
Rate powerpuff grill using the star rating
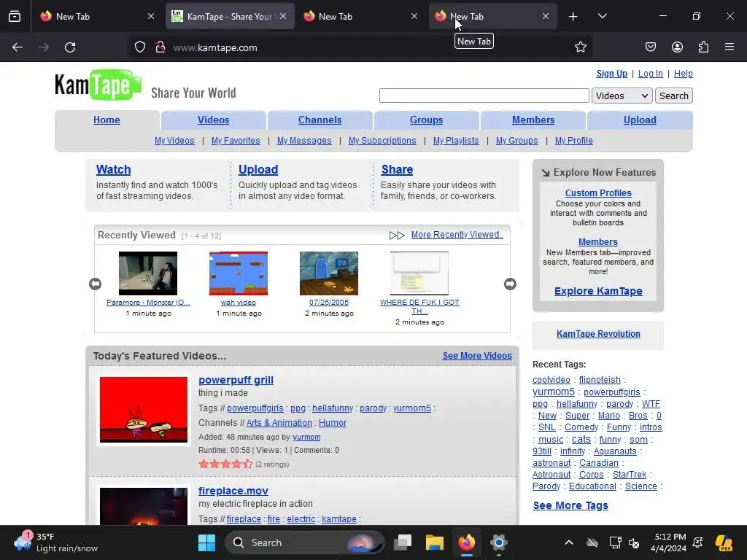pos(225,464)
